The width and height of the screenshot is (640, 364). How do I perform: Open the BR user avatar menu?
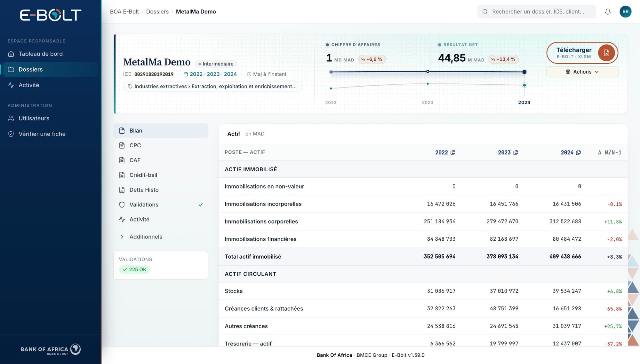625,12
